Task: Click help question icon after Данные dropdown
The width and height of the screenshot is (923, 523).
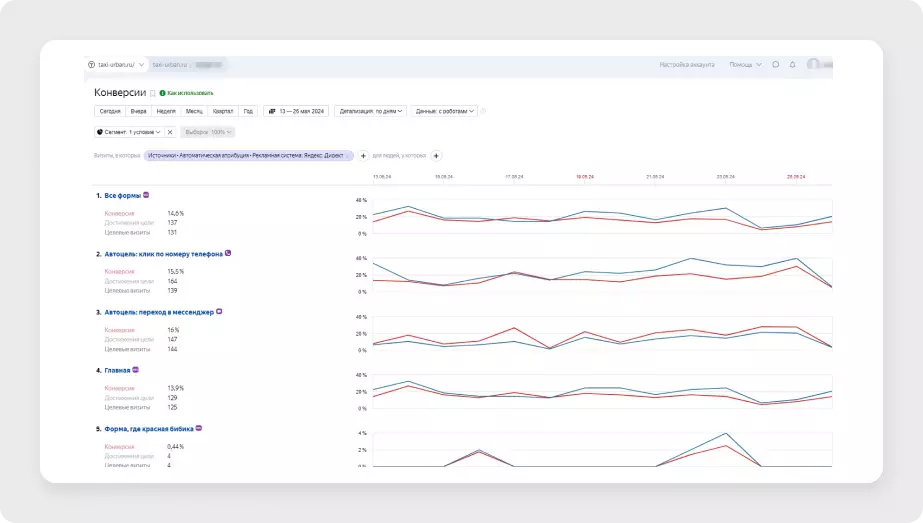Action: tap(483, 111)
